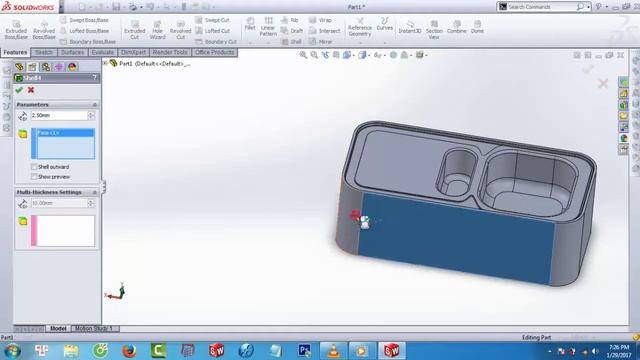The image size is (640, 360).
Task: Click Zoom to Area in view toolbar
Action: pos(314,55)
